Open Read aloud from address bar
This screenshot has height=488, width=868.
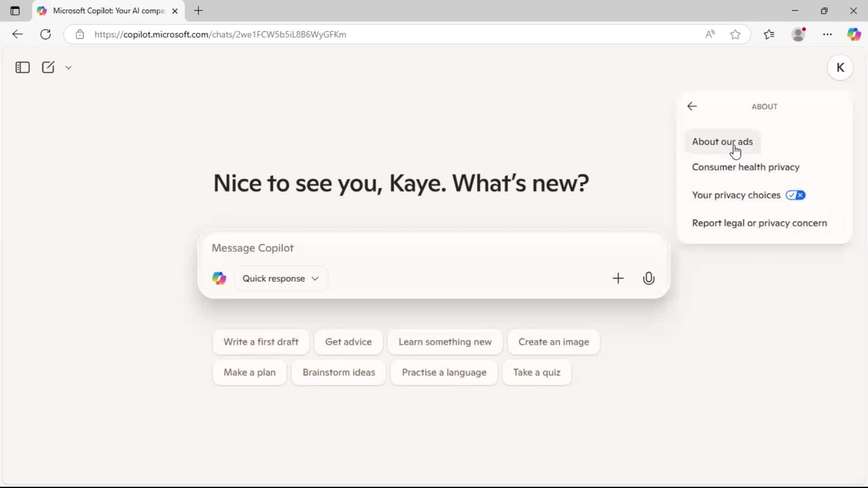click(710, 34)
